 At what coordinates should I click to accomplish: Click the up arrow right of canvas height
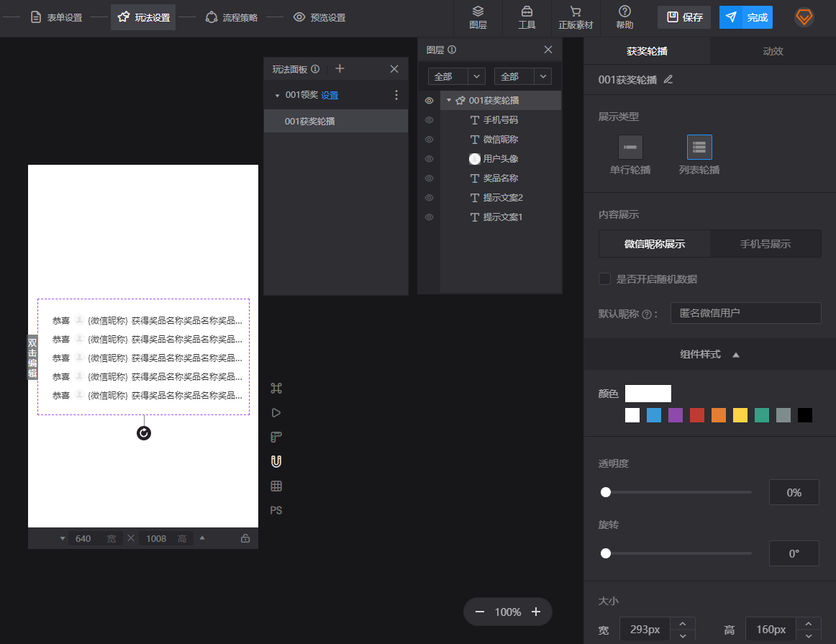point(202,538)
